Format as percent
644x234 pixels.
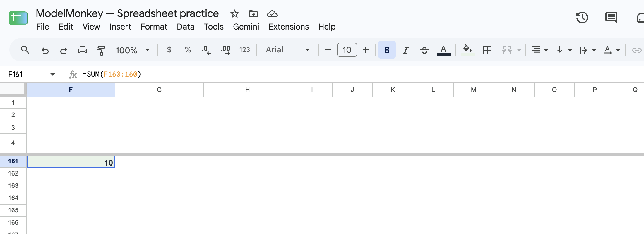188,50
